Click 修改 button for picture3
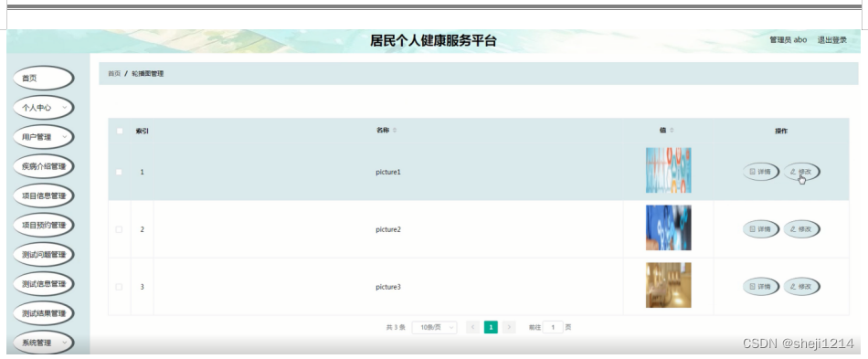Image resolution: width=868 pixels, height=359 pixels. pos(801,287)
